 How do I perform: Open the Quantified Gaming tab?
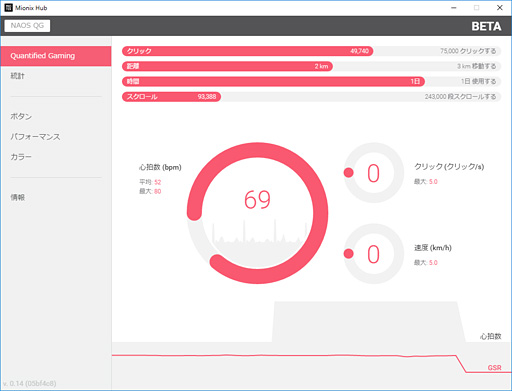56,56
